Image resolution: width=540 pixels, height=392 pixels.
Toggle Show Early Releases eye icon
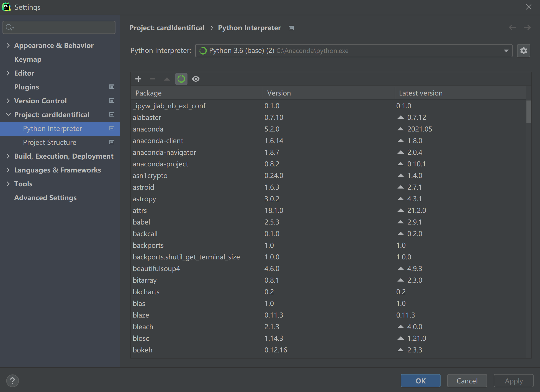tap(196, 79)
